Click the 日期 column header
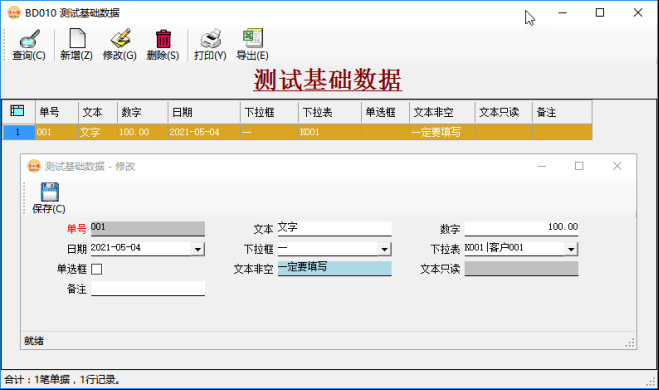The image size is (659, 390). point(204,112)
